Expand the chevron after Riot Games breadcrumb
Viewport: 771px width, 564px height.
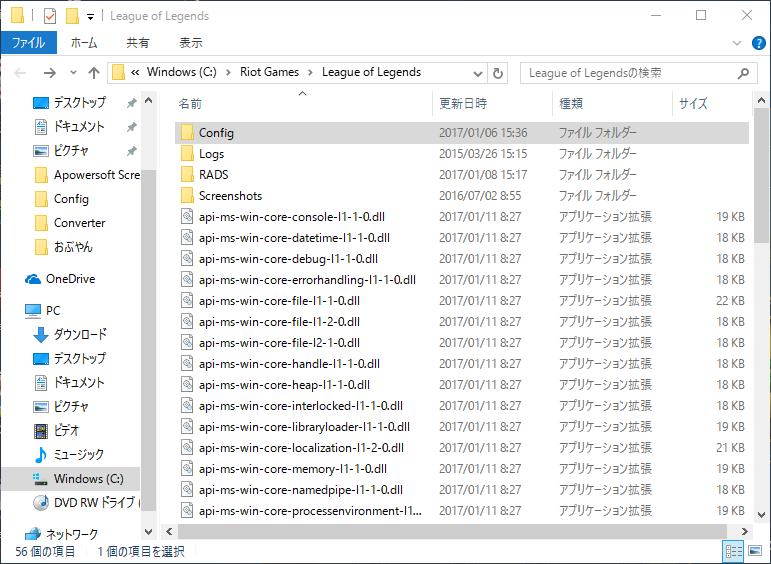coord(310,72)
